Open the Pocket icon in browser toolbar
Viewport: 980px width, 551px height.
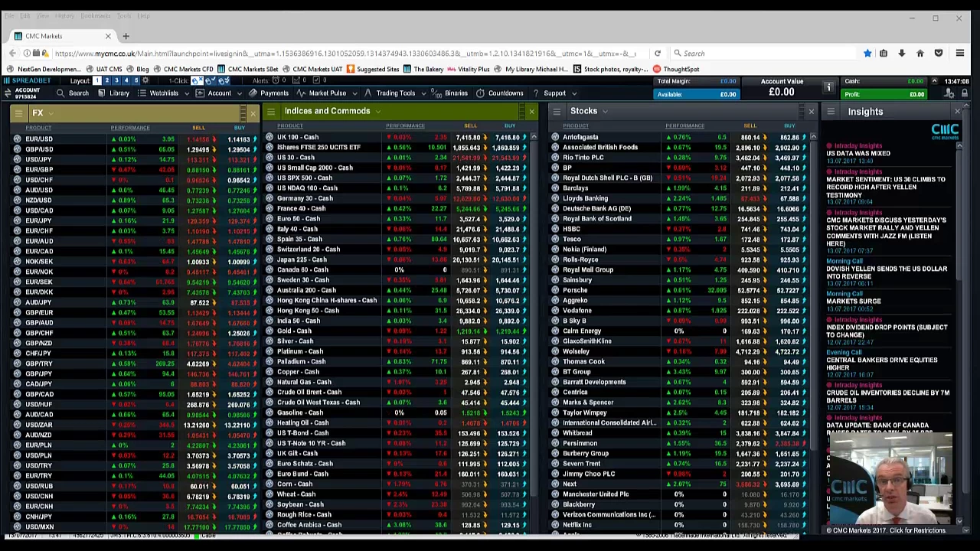click(940, 54)
